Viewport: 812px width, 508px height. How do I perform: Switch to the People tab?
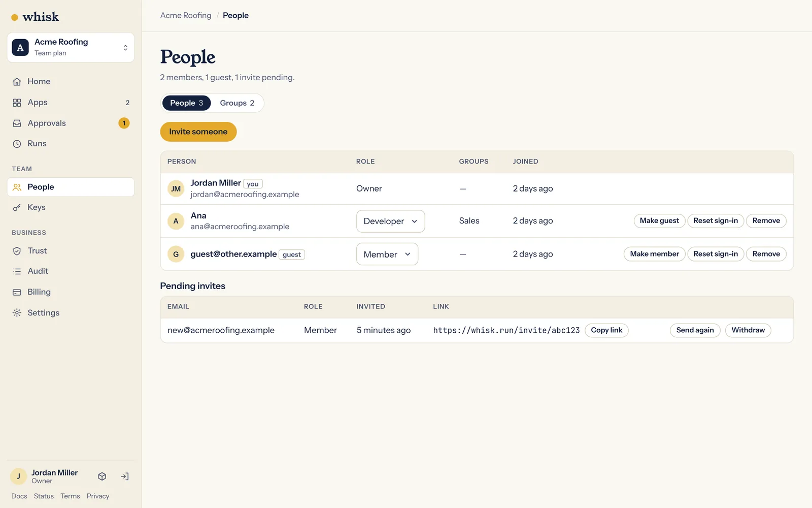point(186,103)
